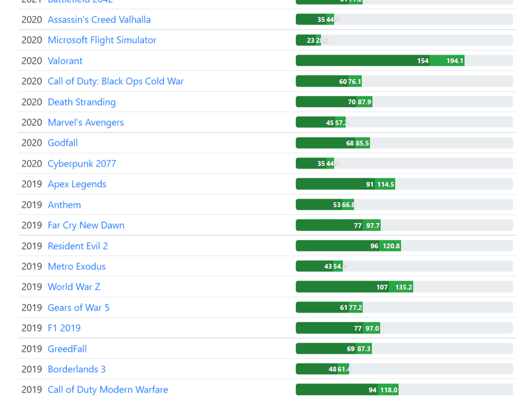Click the Valorant performance bar
This screenshot has width=532, height=399.
[x=404, y=61]
